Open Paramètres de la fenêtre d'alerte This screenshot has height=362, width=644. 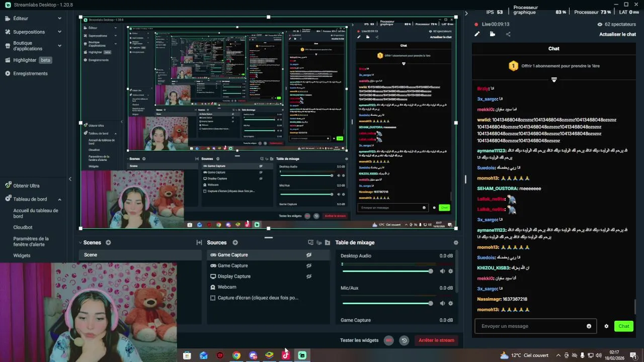coord(31,241)
